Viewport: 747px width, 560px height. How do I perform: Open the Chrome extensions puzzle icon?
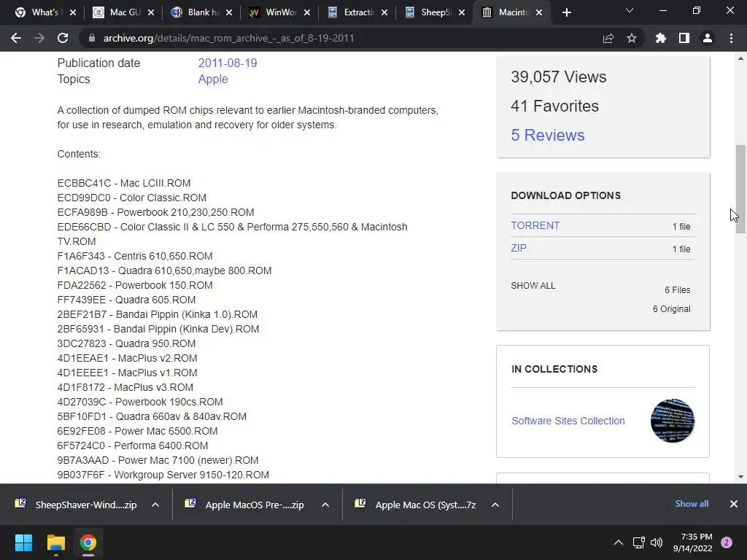coord(661,38)
